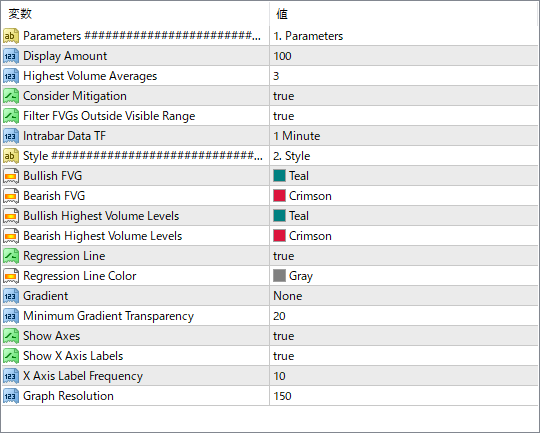Viewport: 540px width, 433px height.
Task: Select the 'Consider Mitigation' variable name
Action: (x=75, y=96)
